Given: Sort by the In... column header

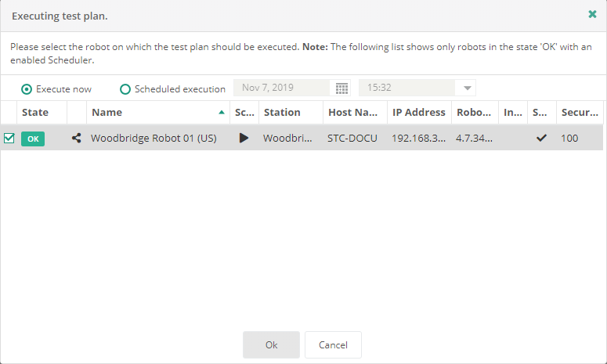Looking at the screenshot, I should [x=513, y=112].
